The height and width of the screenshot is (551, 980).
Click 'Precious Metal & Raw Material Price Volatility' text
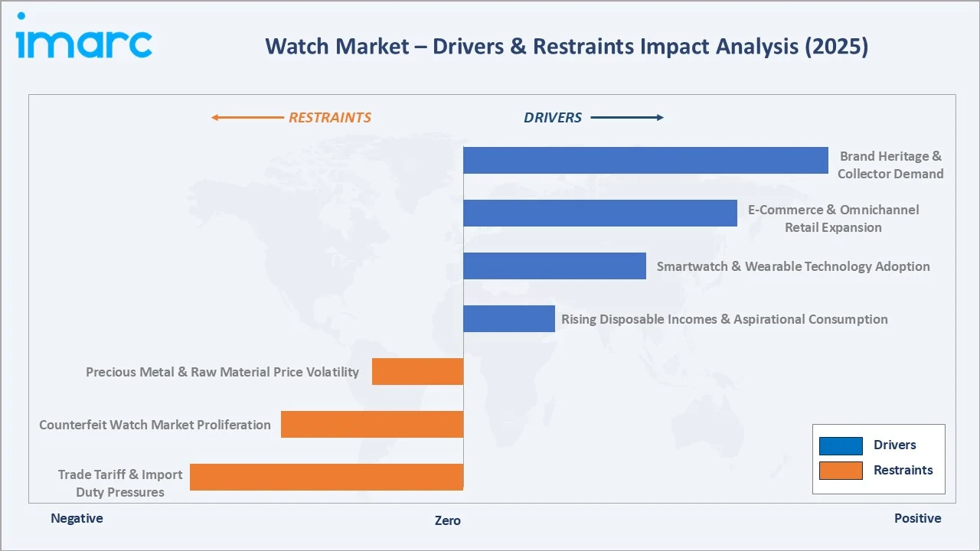click(222, 372)
